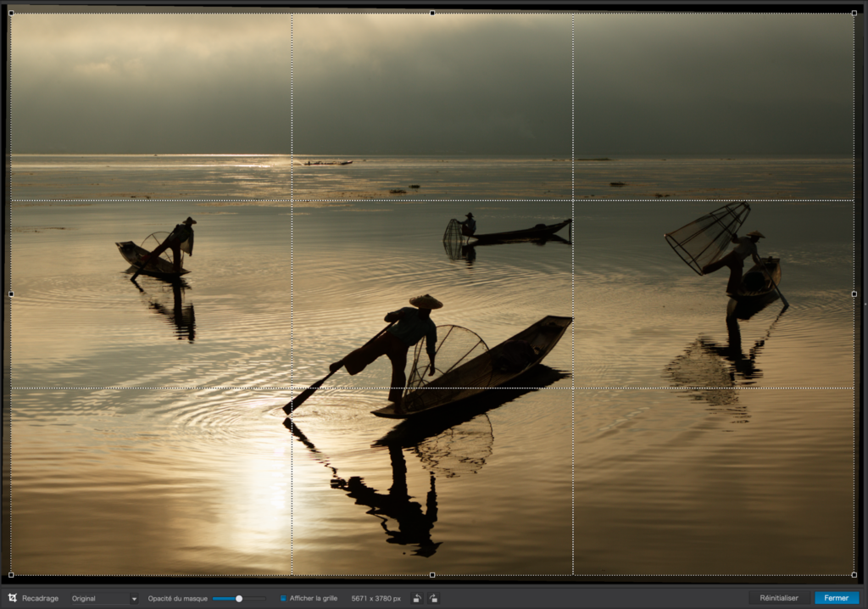868x609 pixels.
Task: Select the right-middle edge crop handle
Action: [854, 294]
